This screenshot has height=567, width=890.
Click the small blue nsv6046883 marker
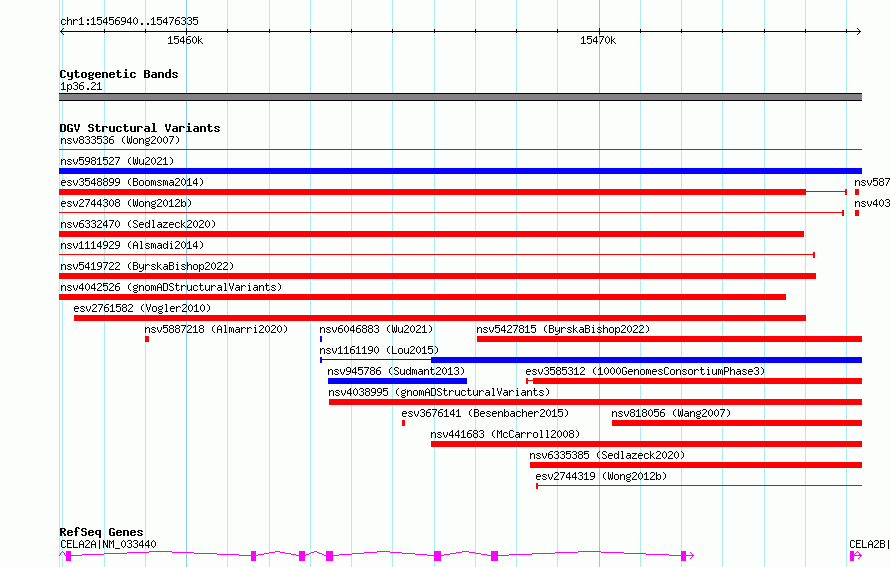[321, 339]
